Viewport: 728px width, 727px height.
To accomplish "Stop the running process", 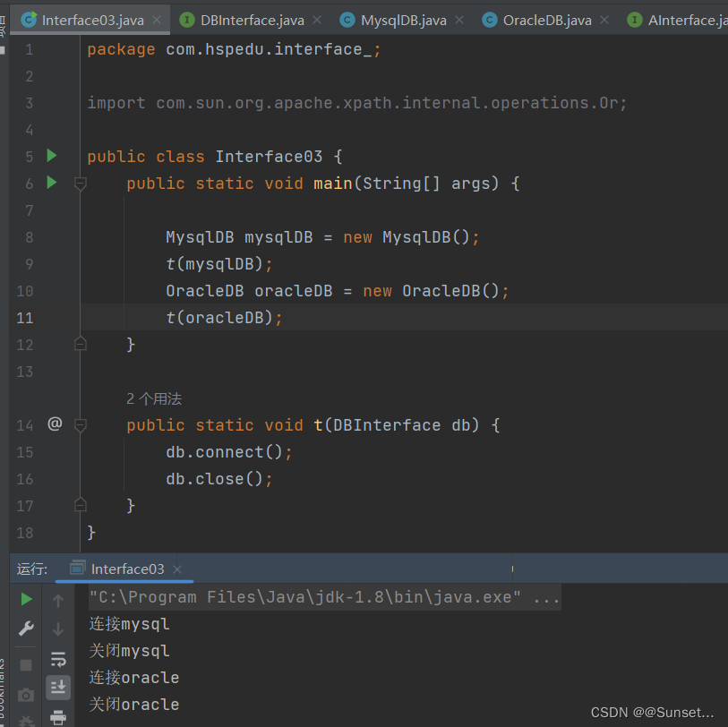I will (x=27, y=665).
